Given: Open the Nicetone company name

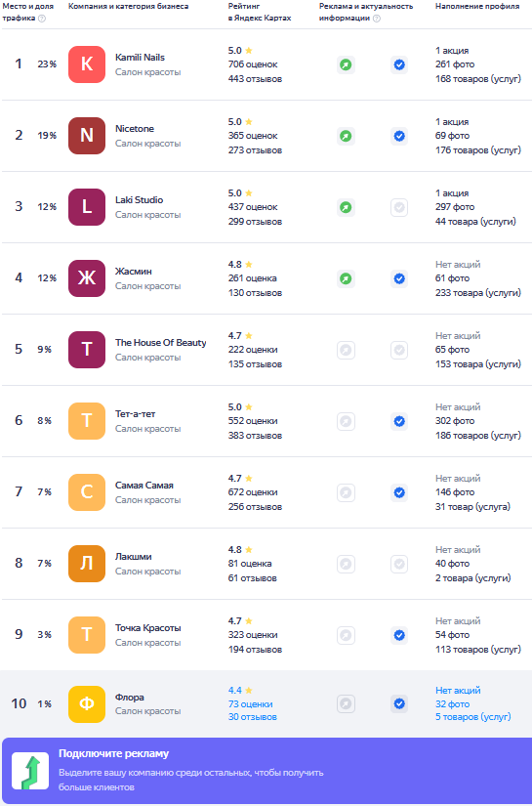Looking at the screenshot, I should tap(135, 129).
